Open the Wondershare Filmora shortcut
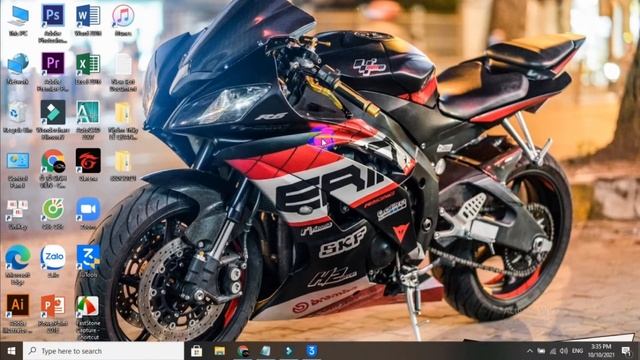Viewport: 640px width, 360px height. (53, 120)
